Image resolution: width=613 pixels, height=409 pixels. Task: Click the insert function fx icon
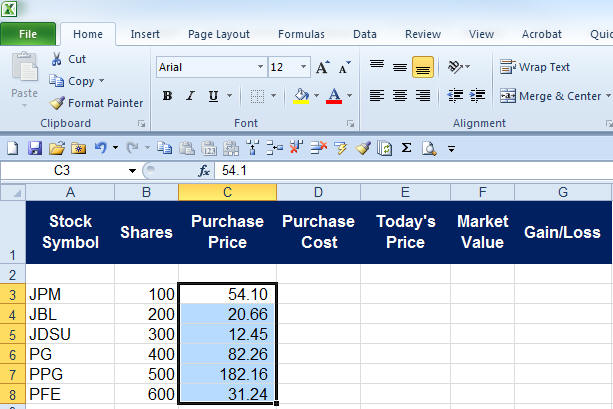tap(204, 171)
